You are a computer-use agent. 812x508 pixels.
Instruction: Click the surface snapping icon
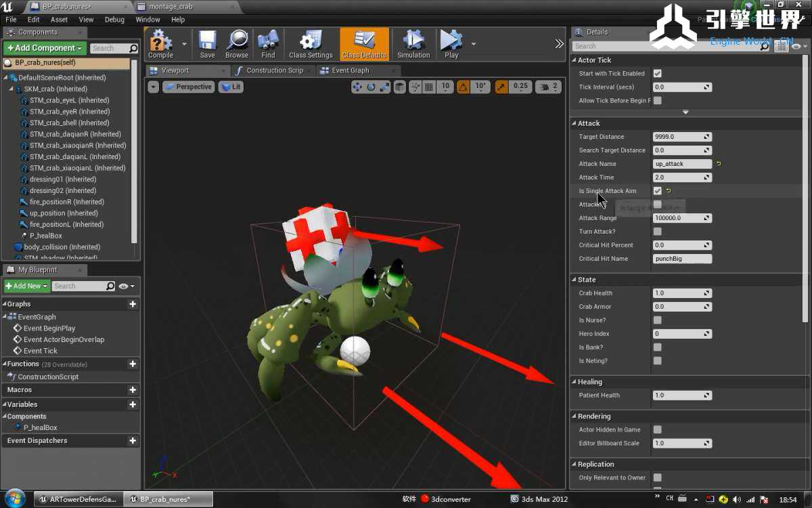(x=415, y=87)
